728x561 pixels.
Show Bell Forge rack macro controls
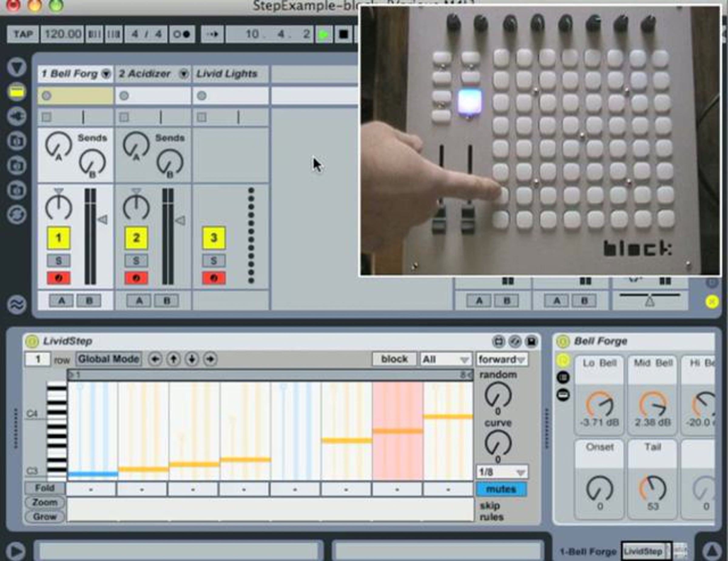pos(563,360)
